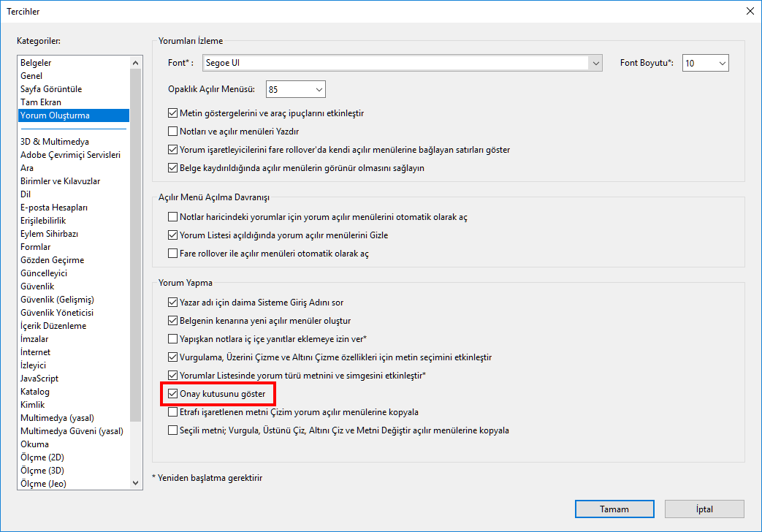This screenshot has width=762, height=532.
Task: Close the Tercihler dialog
Action: pos(750,11)
